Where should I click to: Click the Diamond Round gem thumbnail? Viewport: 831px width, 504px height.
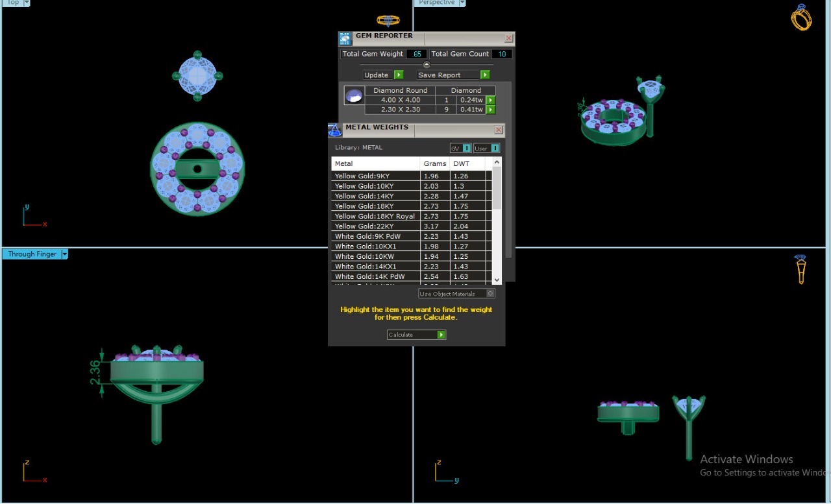[354, 96]
